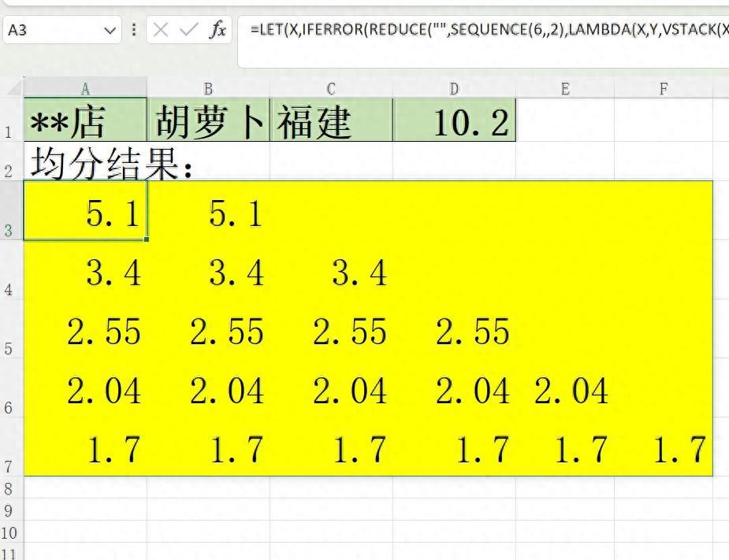
Task: Select row 1 header
Action: coord(12,120)
